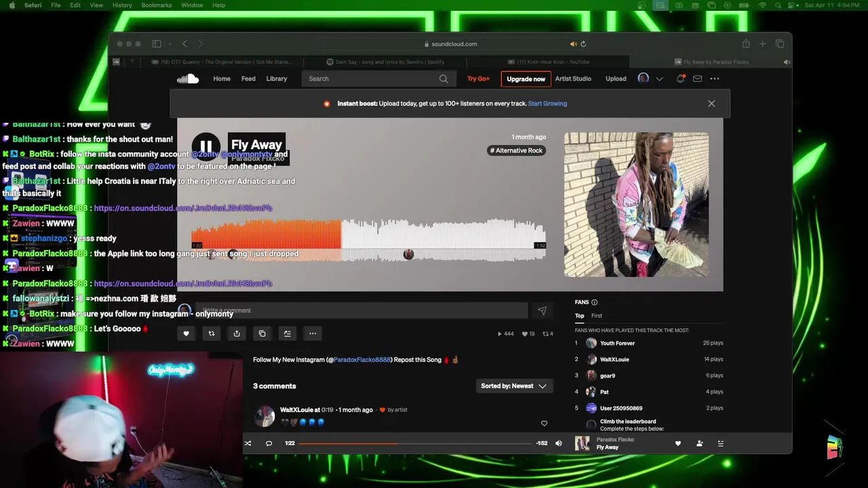Switch to the First fans tab
This screenshot has width=868, height=488.
pyautogui.click(x=597, y=316)
